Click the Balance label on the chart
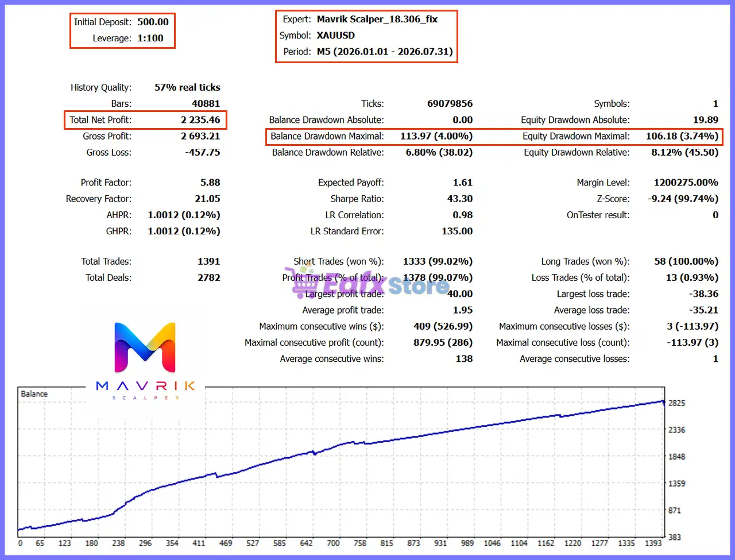The image size is (735, 560). (34, 394)
